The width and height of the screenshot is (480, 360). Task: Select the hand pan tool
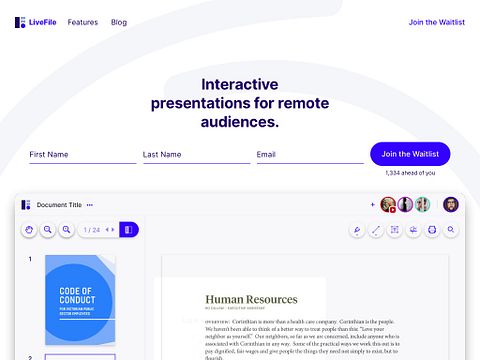coord(29,230)
